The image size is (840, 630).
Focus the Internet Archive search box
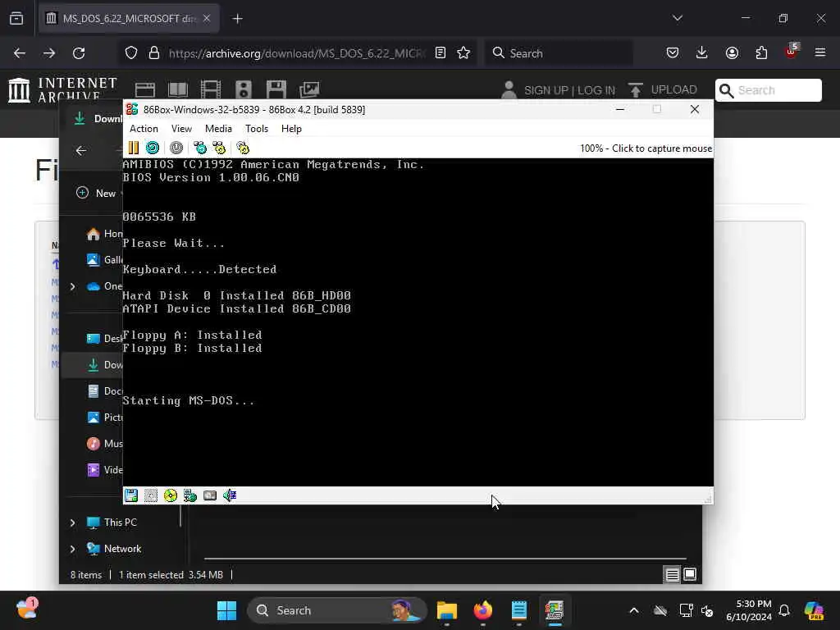(768, 90)
